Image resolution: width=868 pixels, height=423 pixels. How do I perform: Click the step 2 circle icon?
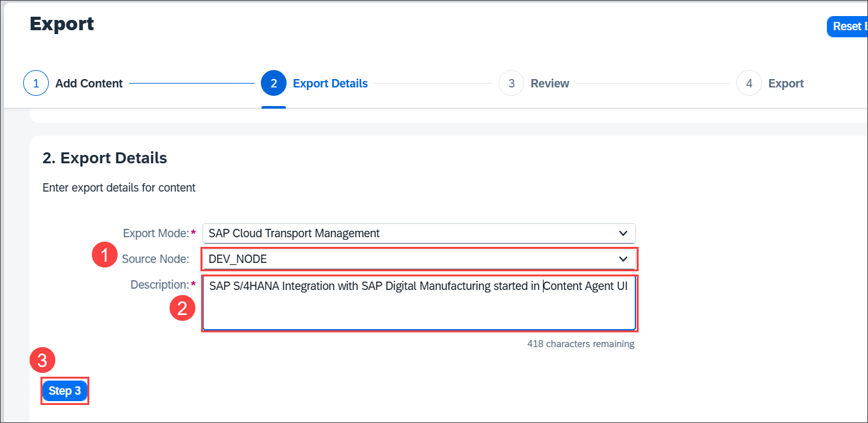pyautogui.click(x=274, y=84)
